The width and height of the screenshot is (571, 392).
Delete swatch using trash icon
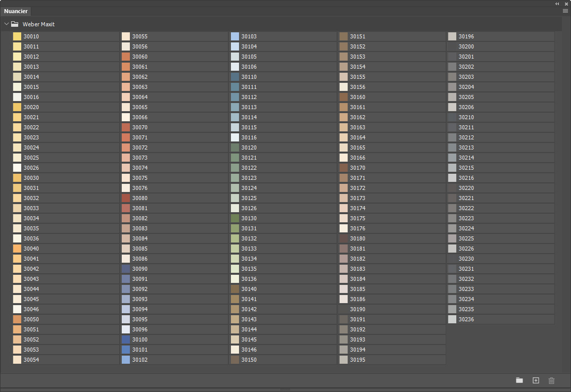[x=551, y=380]
